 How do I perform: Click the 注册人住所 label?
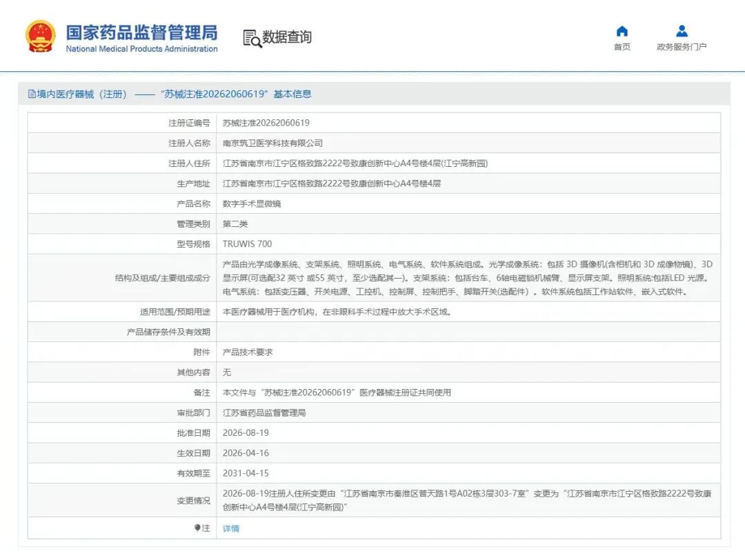pyautogui.click(x=189, y=163)
